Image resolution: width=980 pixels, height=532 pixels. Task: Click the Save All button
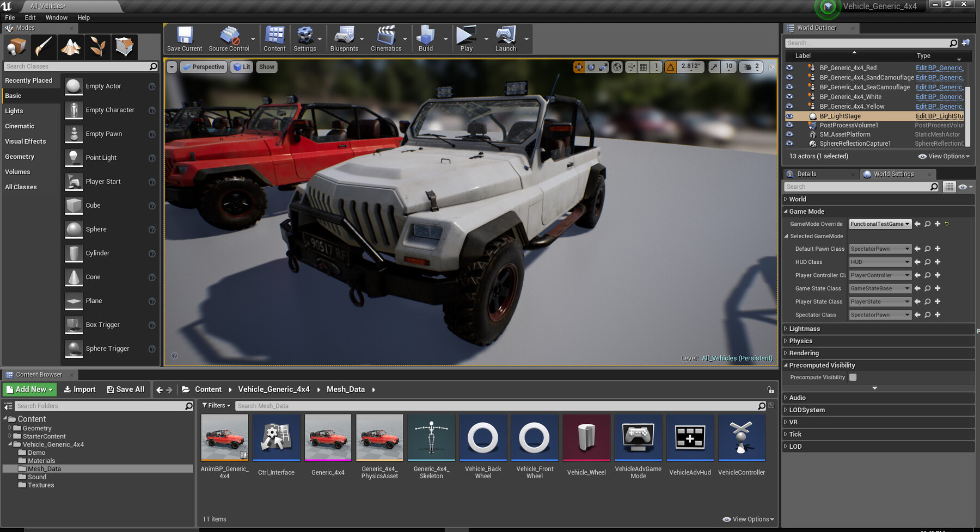(x=126, y=389)
